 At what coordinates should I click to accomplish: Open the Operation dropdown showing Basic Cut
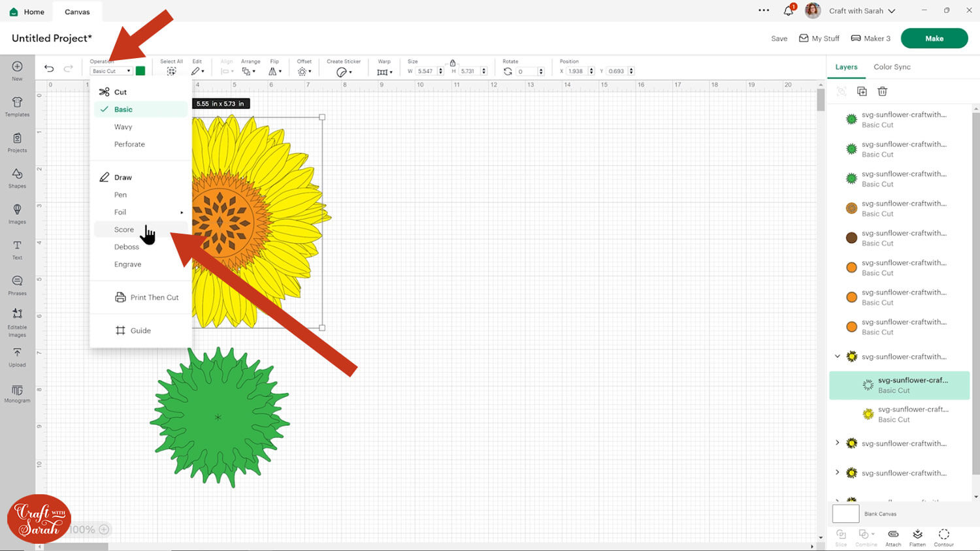pos(111,71)
